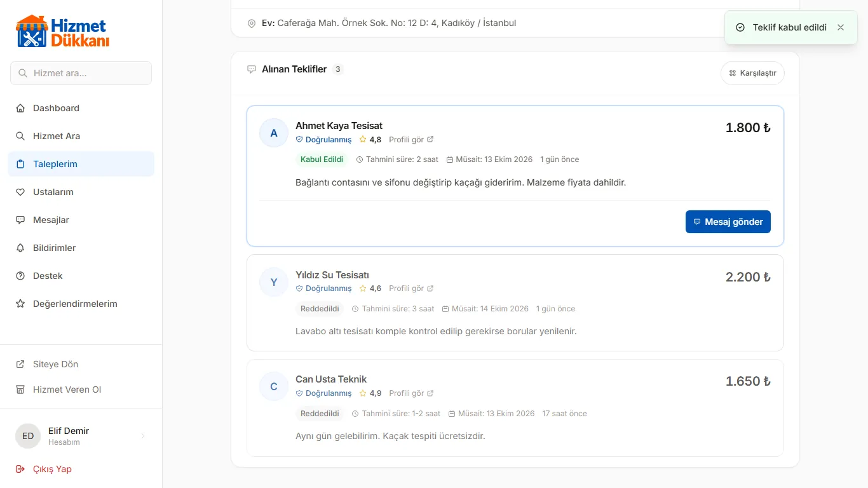
Task: Click the Siteye Dön external link icon
Action: 20,364
